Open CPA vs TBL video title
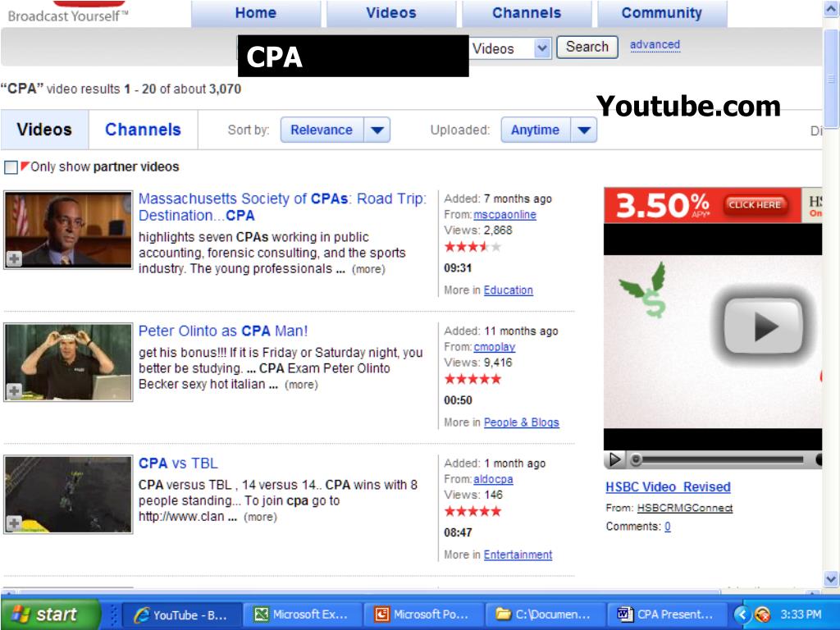The image size is (840, 630). (x=178, y=463)
